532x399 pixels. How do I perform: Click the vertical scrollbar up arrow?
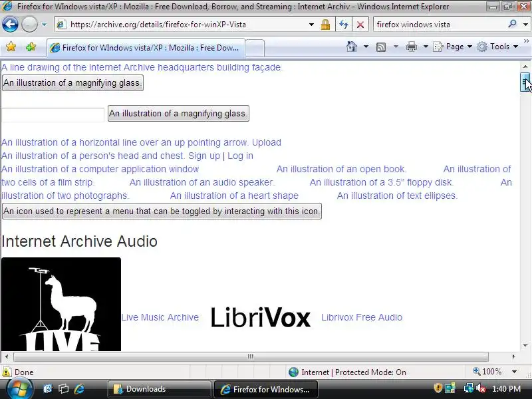pos(525,66)
